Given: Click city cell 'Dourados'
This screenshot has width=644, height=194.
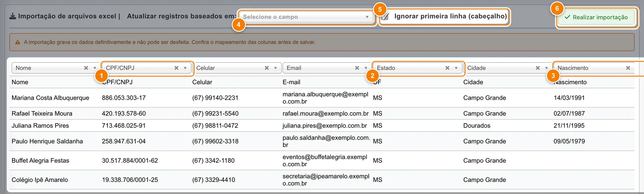Looking at the screenshot, I should click(x=477, y=126).
